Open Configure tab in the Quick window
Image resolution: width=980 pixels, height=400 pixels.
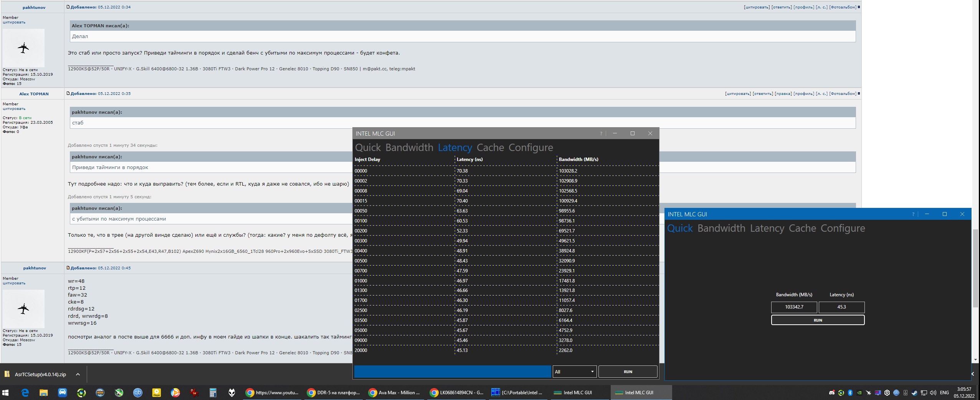pyautogui.click(x=843, y=228)
